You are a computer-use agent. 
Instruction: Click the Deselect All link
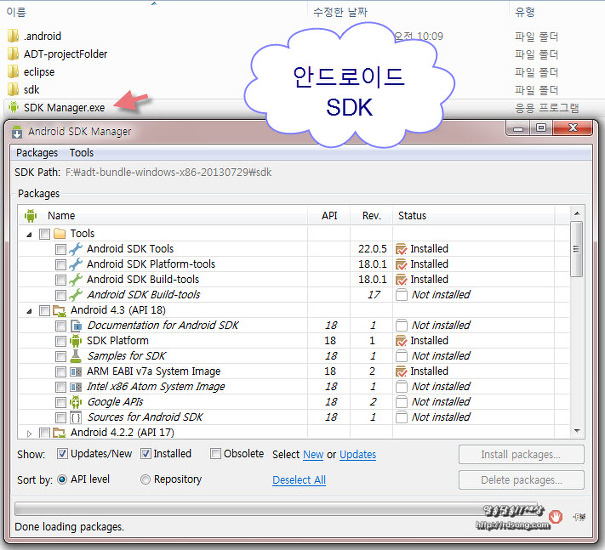pyautogui.click(x=299, y=480)
